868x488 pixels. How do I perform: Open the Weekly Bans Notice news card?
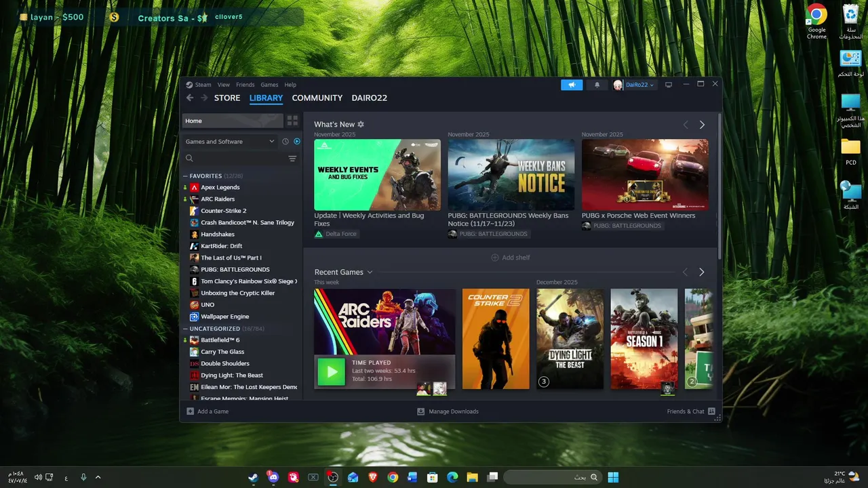(511, 175)
